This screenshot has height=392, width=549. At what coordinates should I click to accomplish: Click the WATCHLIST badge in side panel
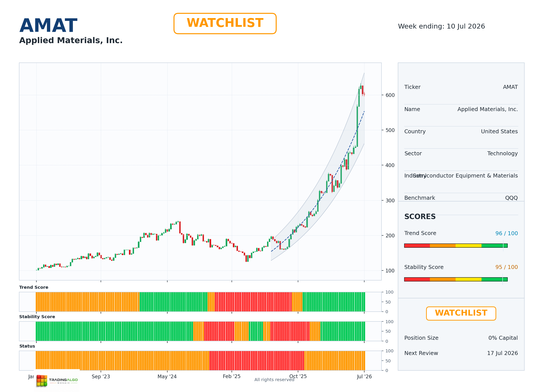pos(461,313)
